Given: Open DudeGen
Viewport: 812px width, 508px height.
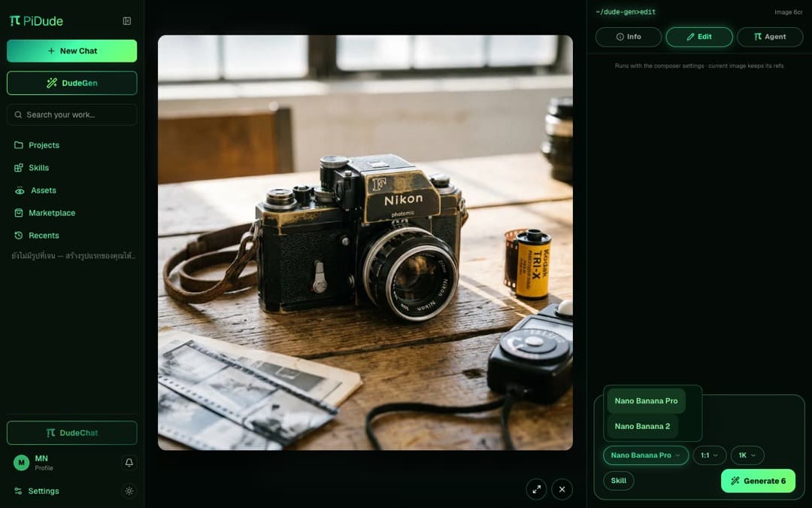Looking at the screenshot, I should [x=72, y=83].
